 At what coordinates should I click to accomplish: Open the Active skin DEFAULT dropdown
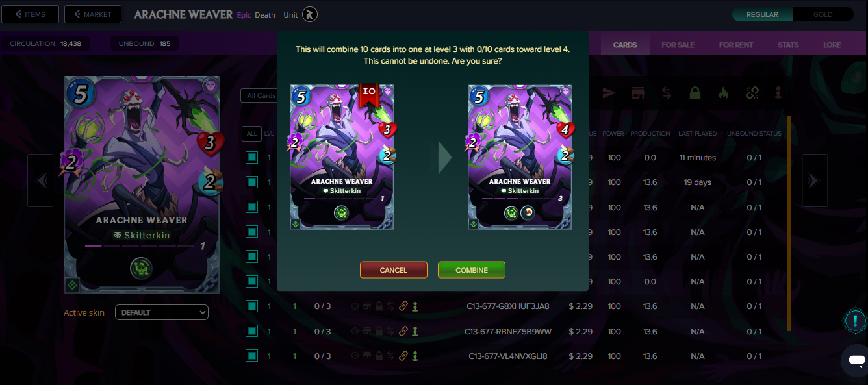click(162, 312)
